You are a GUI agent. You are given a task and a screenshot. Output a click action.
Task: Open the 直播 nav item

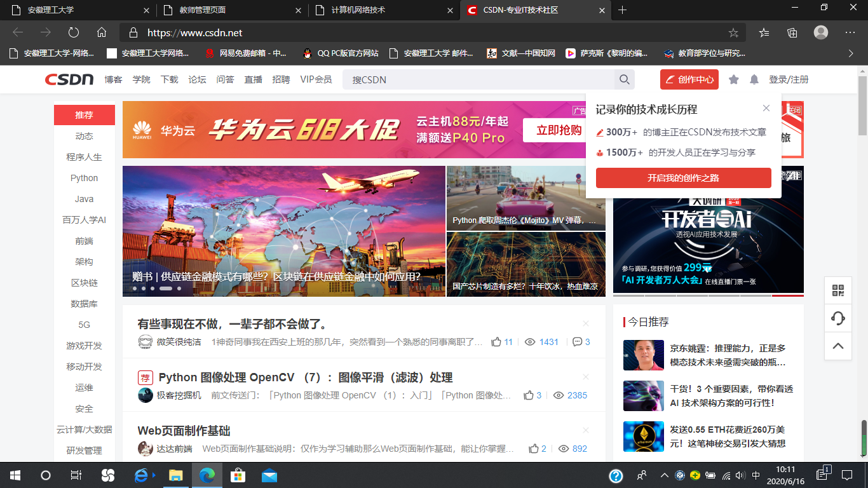(254, 79)
